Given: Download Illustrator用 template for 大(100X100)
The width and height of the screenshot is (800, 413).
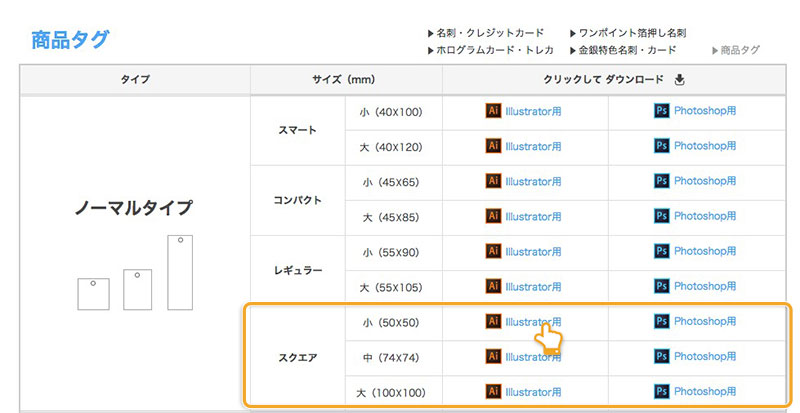Looking at the screenshot, I should (x=533, y=392).
